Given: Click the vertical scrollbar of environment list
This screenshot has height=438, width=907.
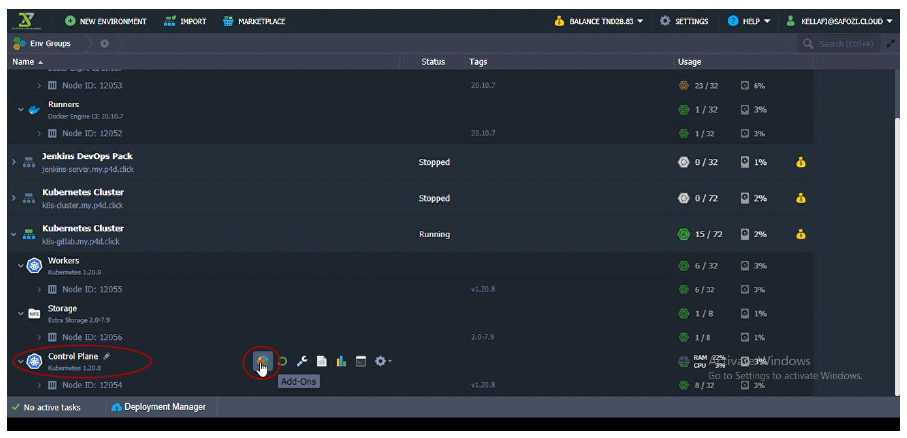Looking at the screenshot, I should point(897,255).
